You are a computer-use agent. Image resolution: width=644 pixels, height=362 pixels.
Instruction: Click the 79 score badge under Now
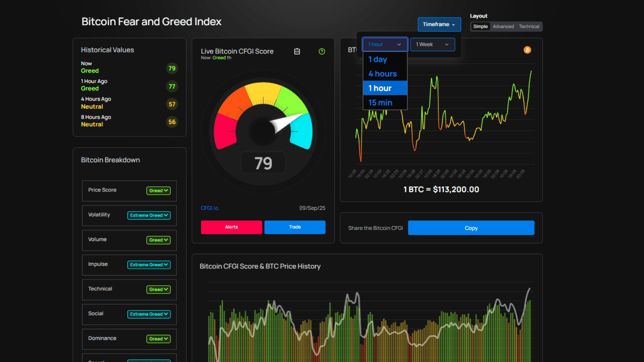tap(172, 68)
